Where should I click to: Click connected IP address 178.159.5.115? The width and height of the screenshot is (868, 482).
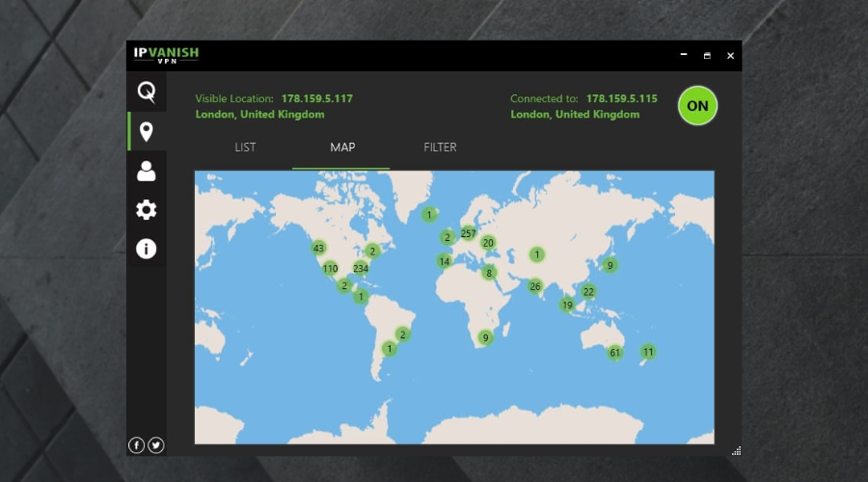click(622, 98)
